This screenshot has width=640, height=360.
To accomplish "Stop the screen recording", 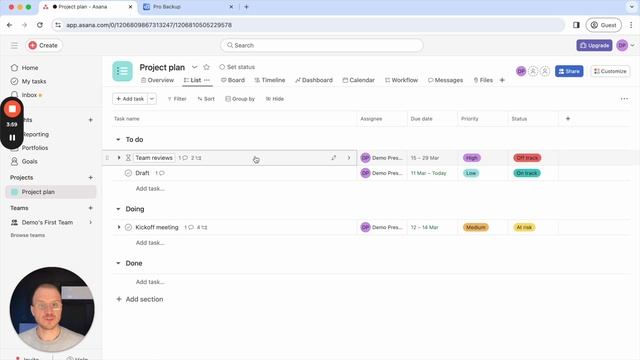I will coord(12,109).
